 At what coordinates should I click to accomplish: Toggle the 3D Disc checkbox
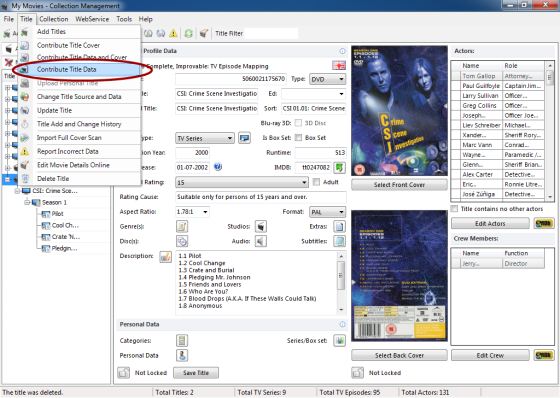click(x=298, y=123)
